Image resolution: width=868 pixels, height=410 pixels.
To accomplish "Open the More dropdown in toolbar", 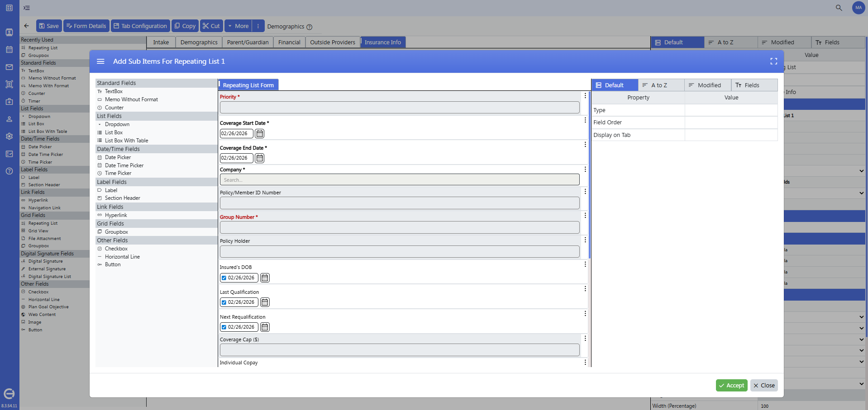I will pyautogui.click(x=238, y=26).
